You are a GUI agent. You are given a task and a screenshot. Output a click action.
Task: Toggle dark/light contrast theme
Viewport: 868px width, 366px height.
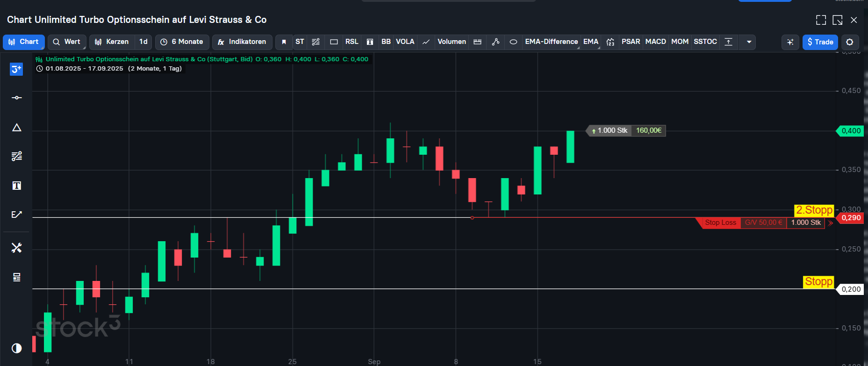(x=16, y=348)
